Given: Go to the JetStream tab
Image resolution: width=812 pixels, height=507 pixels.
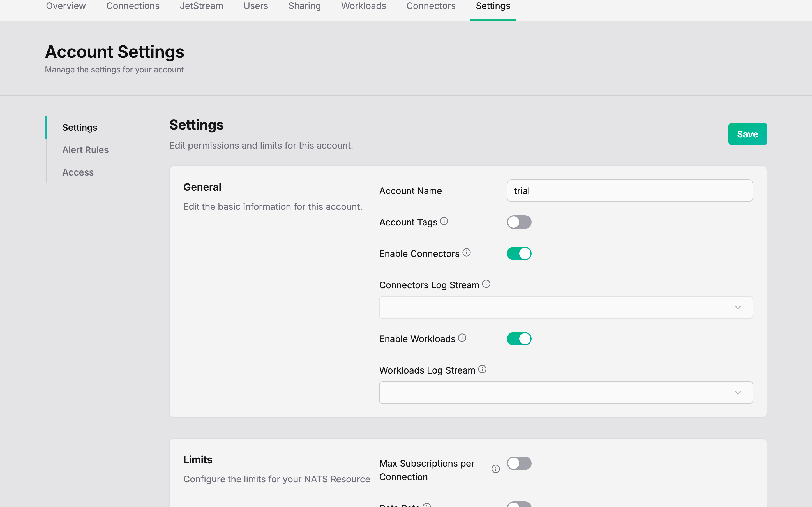Looking at the screenshot, I should pos(202,6).
